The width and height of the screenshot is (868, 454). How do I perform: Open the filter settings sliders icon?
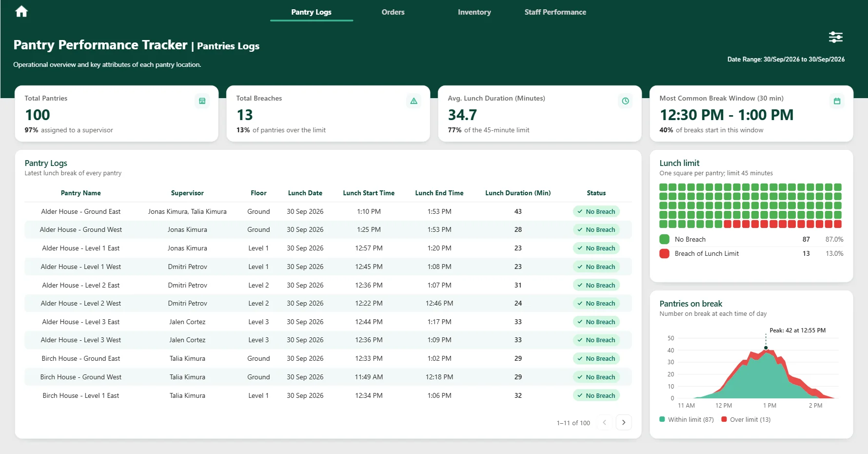pos(836,37)
